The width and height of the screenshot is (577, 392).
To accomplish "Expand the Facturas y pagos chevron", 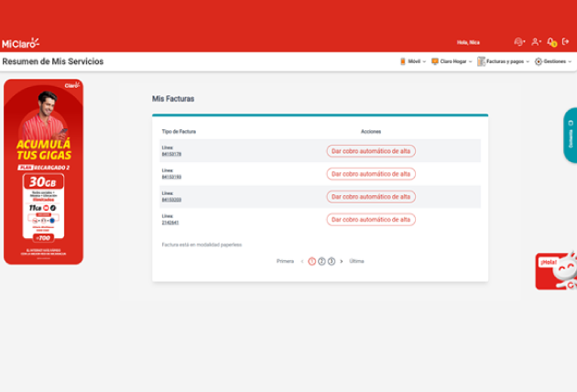I will pyautogui.click(x=528, y=62).
